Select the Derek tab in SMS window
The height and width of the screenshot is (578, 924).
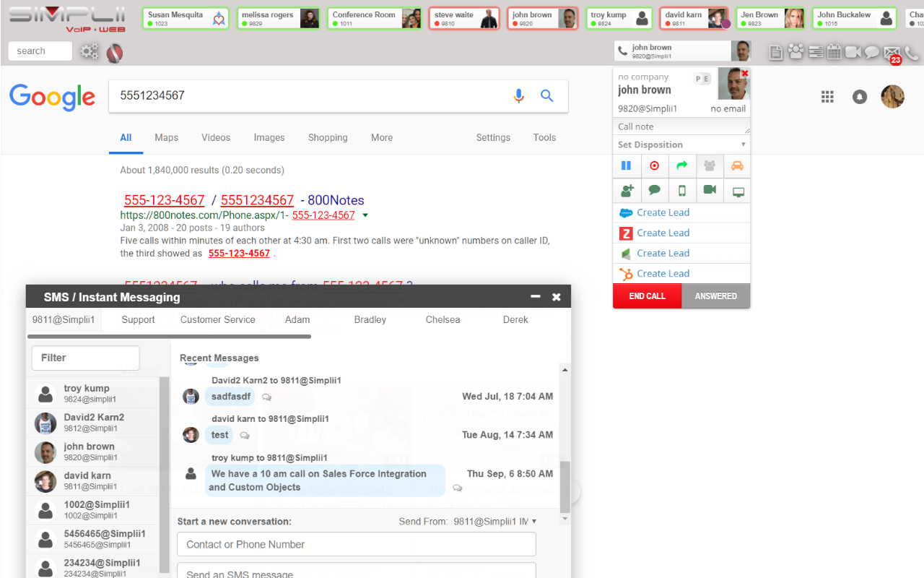515,319
